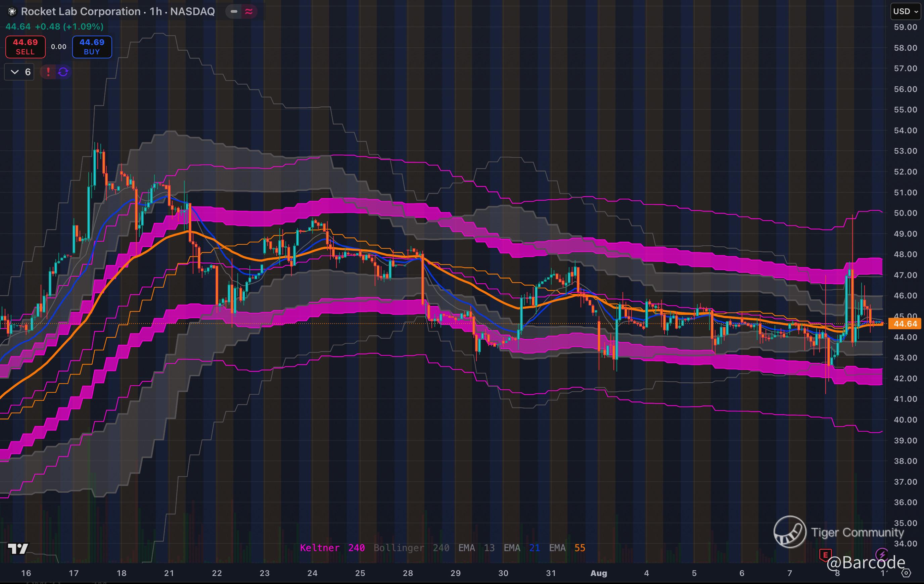Toggle the Keltner 240 indicator label

coord(332,548)
